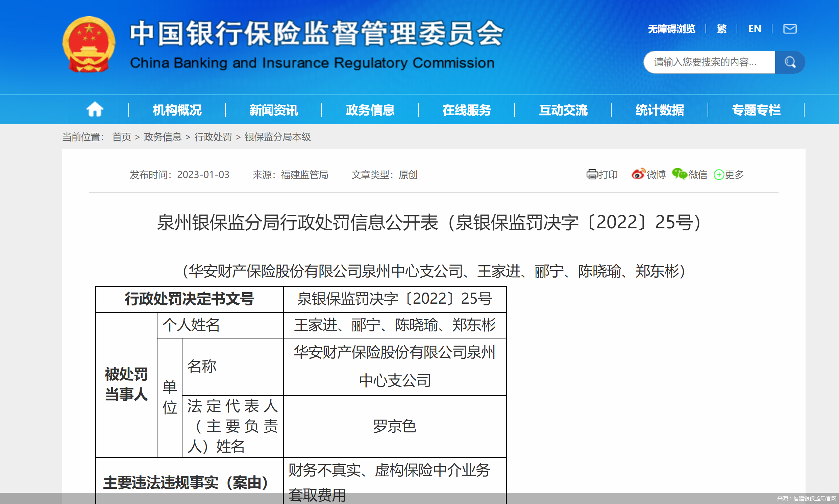Go to 政务信息 in breadcrumb
Image resolution: width=839 pixels, height=504 pixels.
[x=163, y=137]
